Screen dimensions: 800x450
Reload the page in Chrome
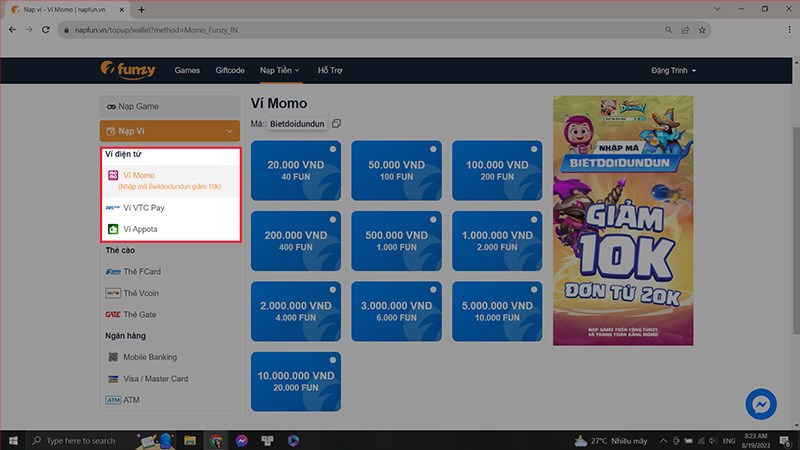pyautogui.click(x=45, y=30)
